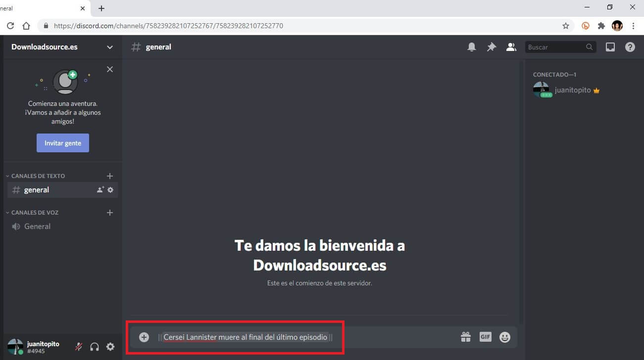Open emoji picker smiley icon

pos(505,337)
